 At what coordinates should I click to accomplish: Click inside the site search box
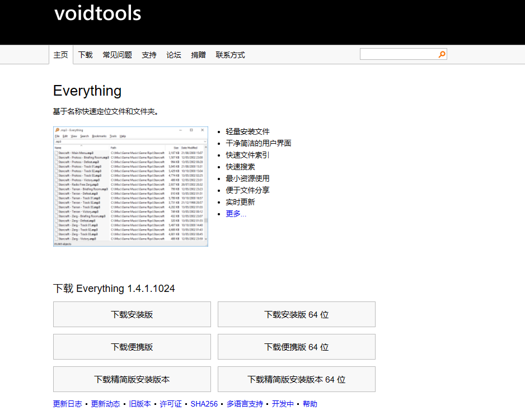click(x=399, y=54)
